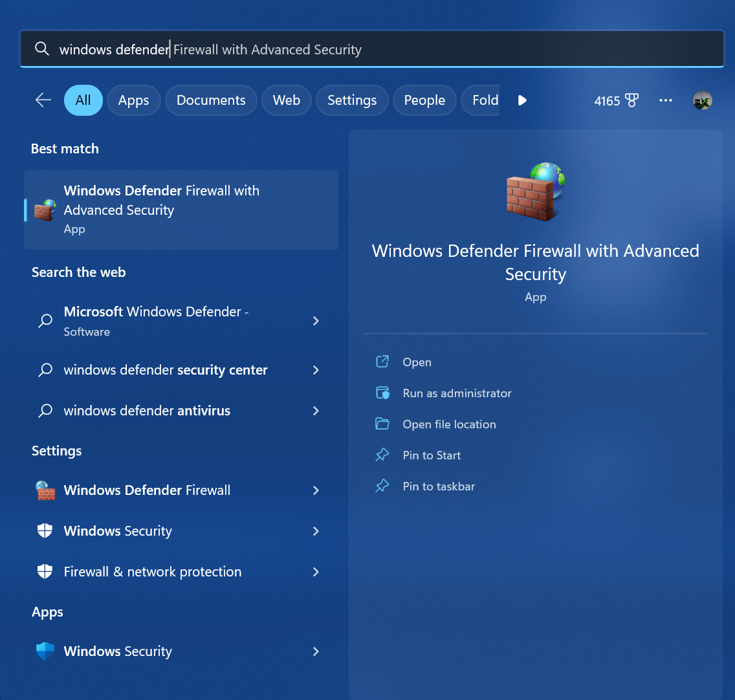Image resolution: width=735 pixels, height=700 pixels.
Task: Click the app title in preview pane
Action: click(535, 262)
